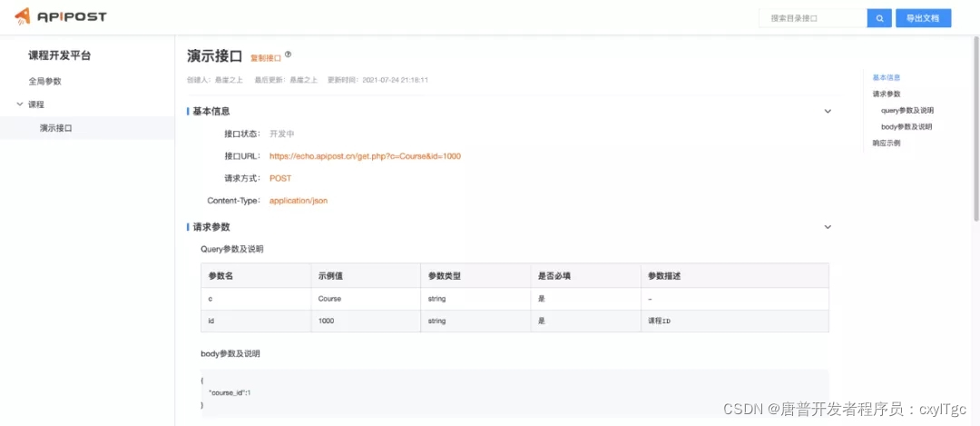This screenshot has height=426, width=980.
Task: Click the 课程开发平台 project title
Action: tap(59, 55)
